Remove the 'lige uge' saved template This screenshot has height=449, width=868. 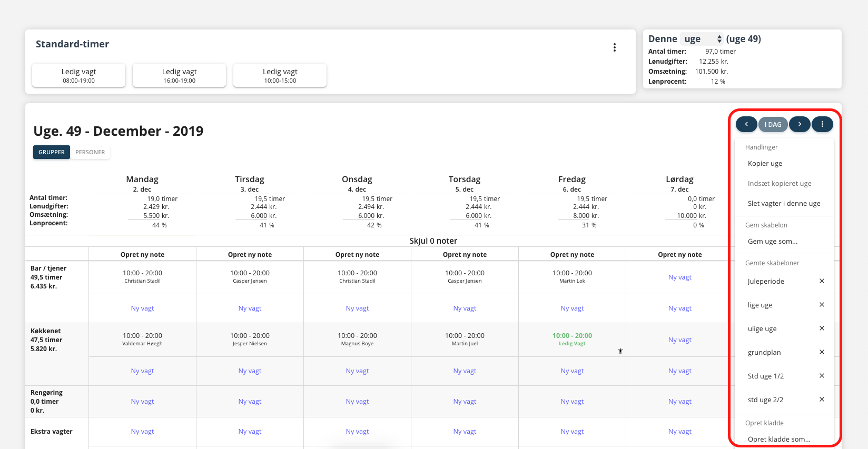(822, 305)
